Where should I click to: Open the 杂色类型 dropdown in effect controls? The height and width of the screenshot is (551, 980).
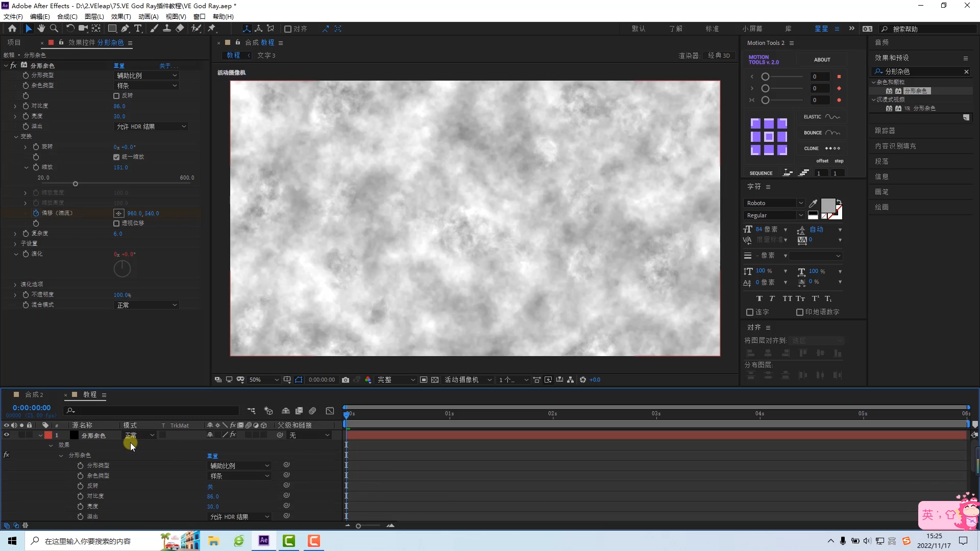click(x=147, y=86)
